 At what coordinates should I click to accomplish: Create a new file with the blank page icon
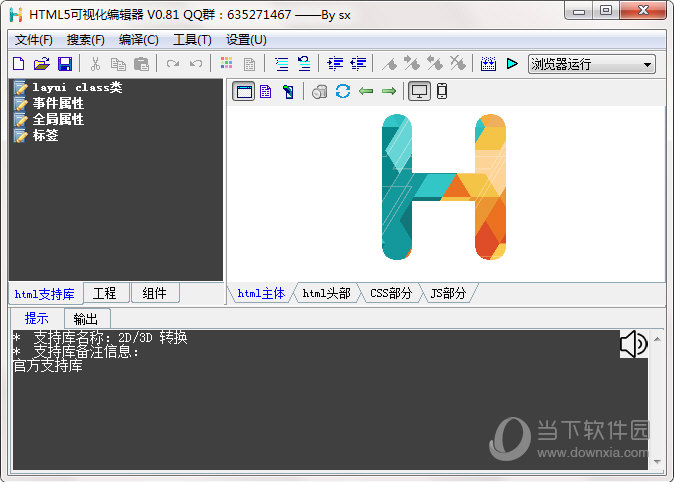tap(19, 64)
